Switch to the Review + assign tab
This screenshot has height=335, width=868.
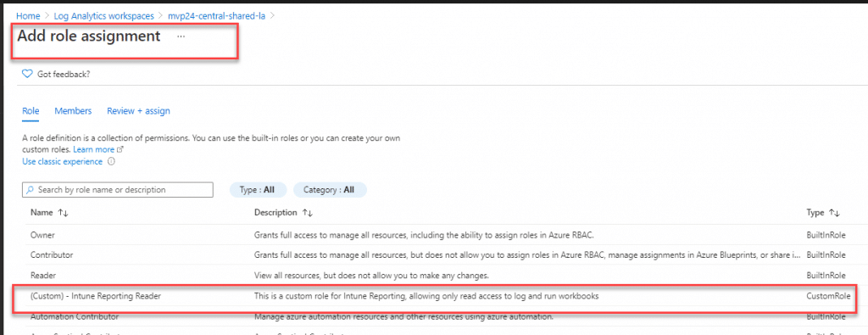click(x=138, y=111)
